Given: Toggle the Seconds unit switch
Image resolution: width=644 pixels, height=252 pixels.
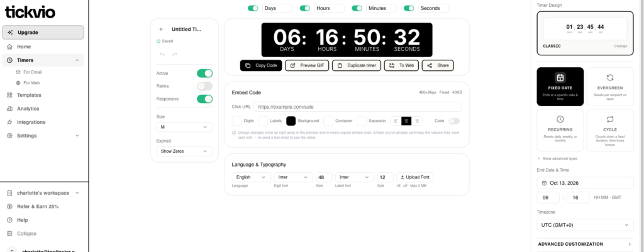Looking at the screenshot, I should click(409, 8).
